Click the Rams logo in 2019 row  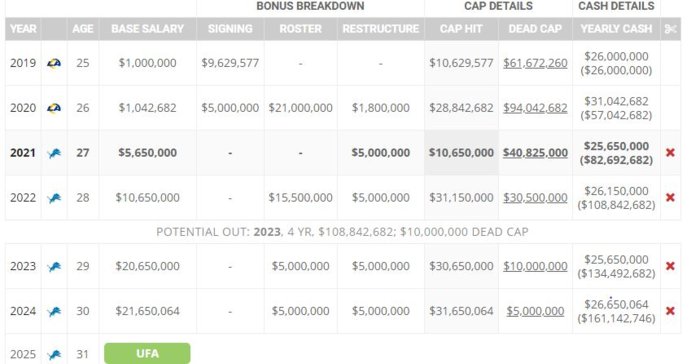pos(54,63)
